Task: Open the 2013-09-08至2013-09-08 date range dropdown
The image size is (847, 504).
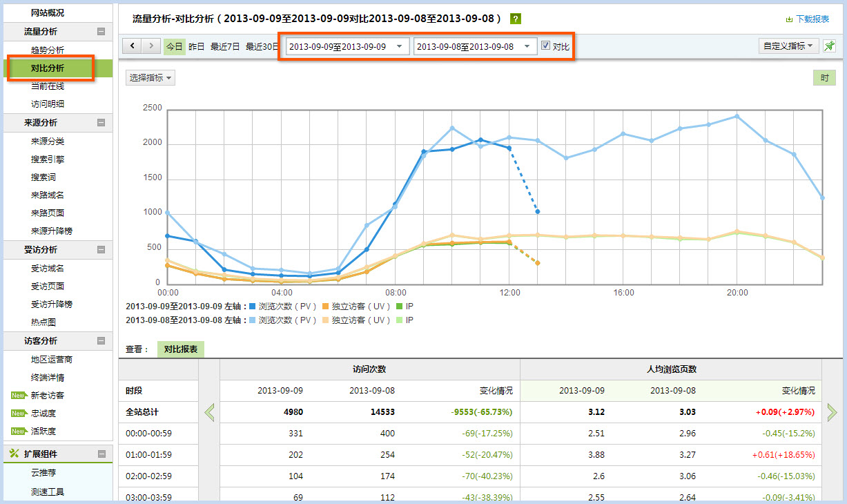Action: (475, 46)
